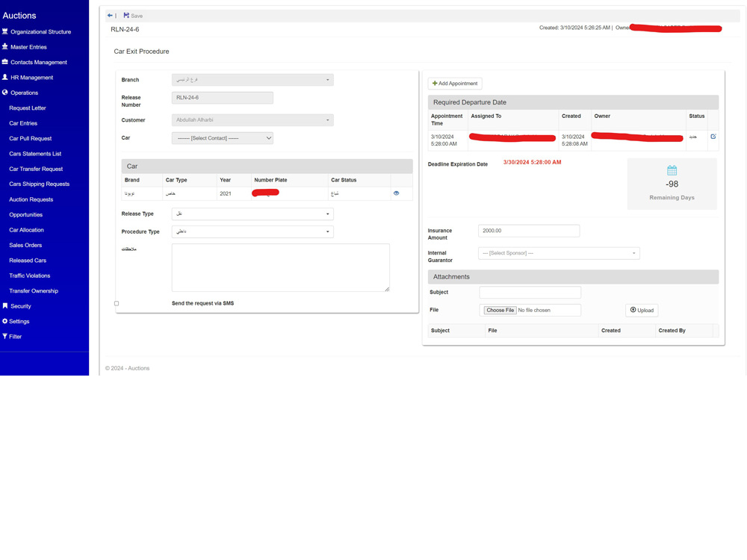Click in the notes text area
Screen dimensions: 747x560
(x=281, y=267)
